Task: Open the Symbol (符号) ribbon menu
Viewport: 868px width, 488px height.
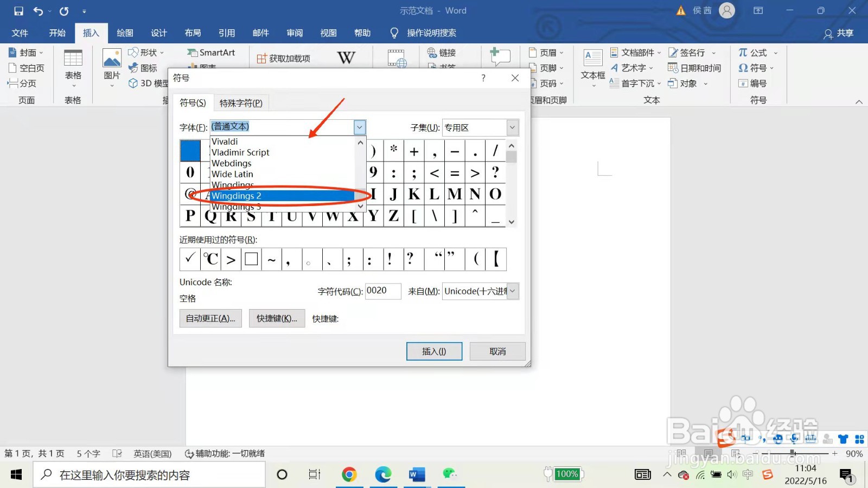Action: point(756,68)
